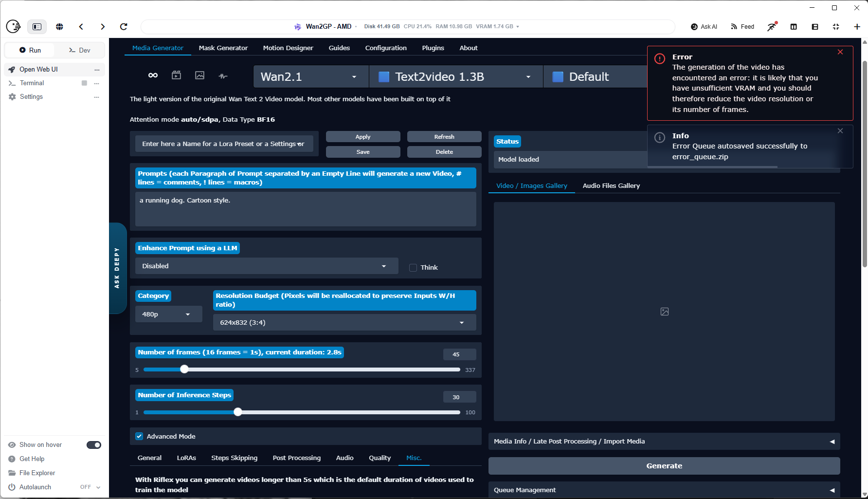Select the infinity all-models filter icon
This screenshot has width=868, height=499.
point(153,75)
